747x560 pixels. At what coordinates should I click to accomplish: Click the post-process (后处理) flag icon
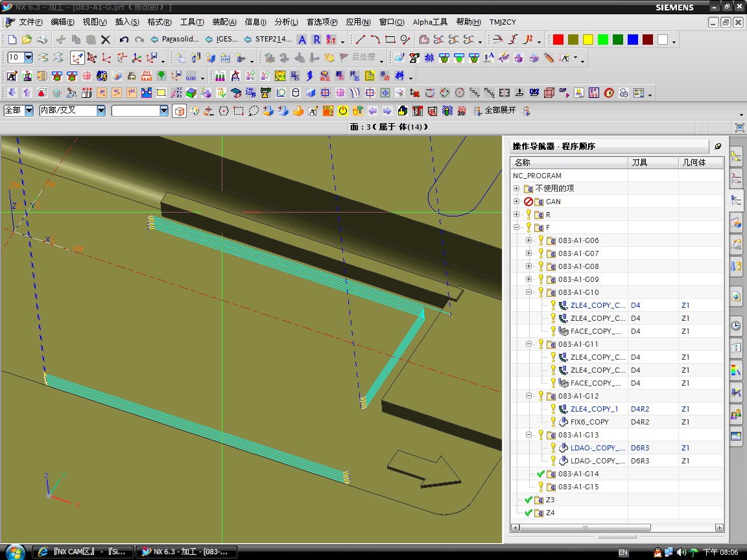click(344, 58)
